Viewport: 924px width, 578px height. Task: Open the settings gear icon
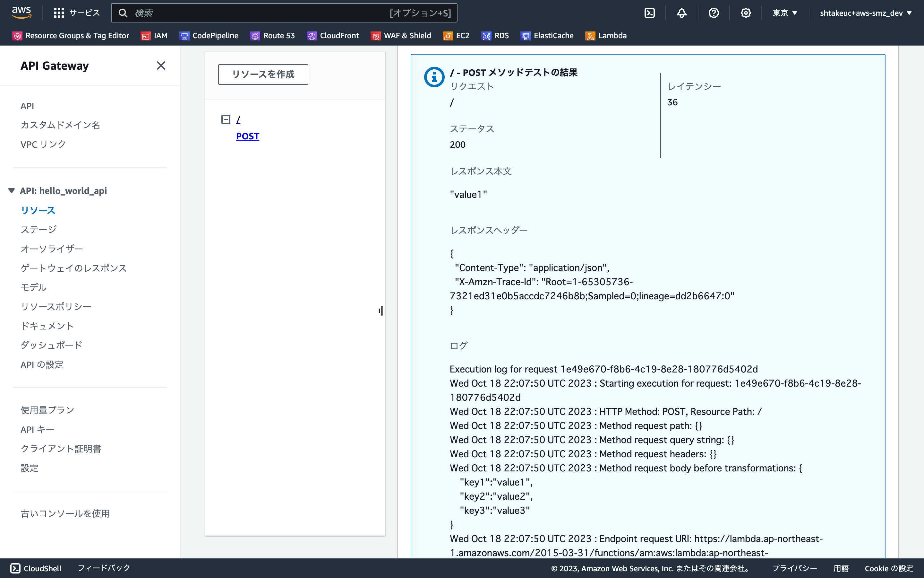[746, 13]
